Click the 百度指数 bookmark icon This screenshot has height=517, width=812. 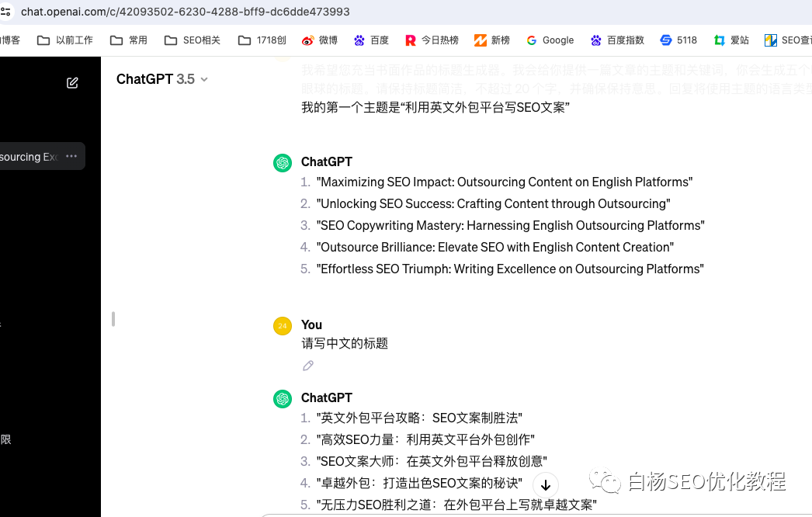[x=595, y=40]
